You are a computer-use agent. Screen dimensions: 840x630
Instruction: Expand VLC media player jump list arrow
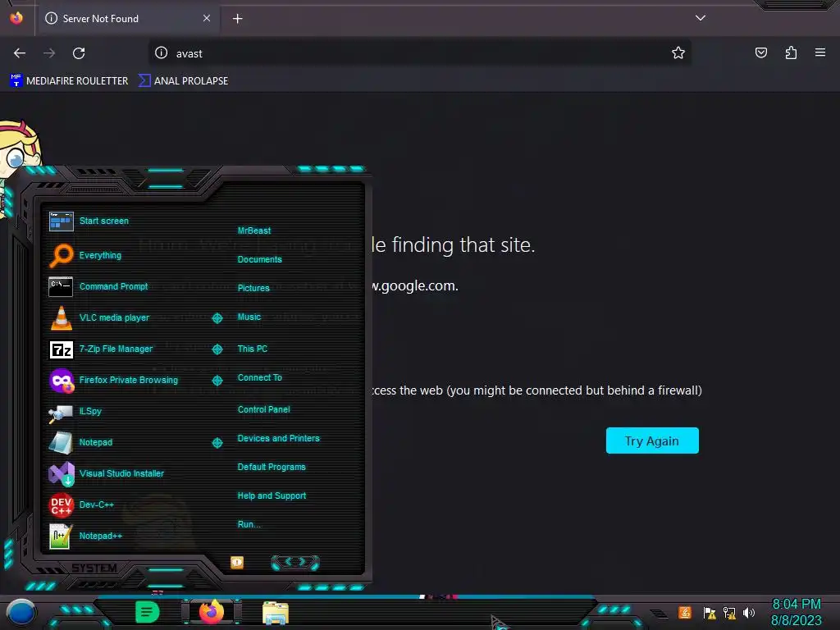click(217, 318)
